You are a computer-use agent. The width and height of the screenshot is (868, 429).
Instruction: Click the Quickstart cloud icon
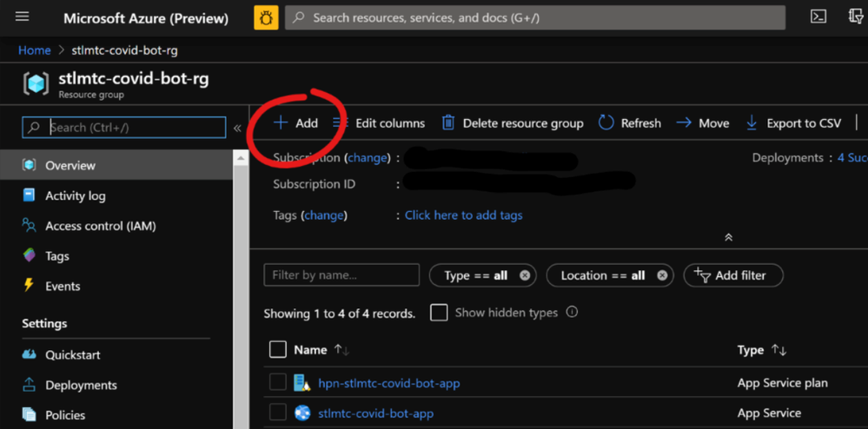(29, 354)
